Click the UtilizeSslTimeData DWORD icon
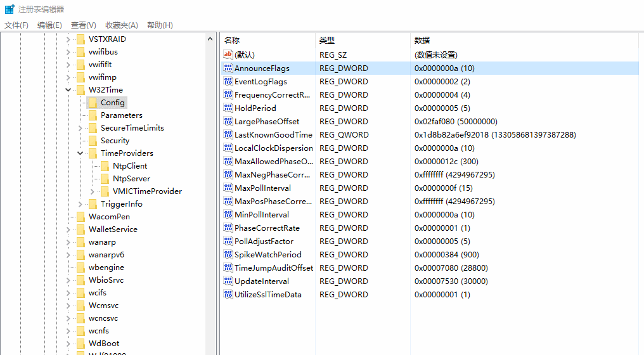Viewport: 644px width, 355px height. click(228, 294)
